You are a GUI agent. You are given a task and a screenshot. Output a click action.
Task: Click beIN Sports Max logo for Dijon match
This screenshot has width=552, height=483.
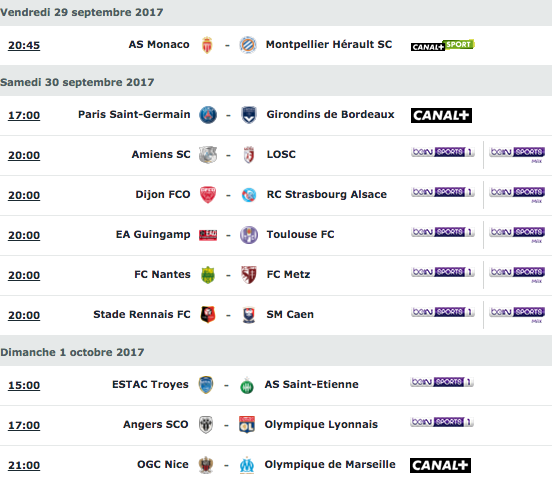517,195
